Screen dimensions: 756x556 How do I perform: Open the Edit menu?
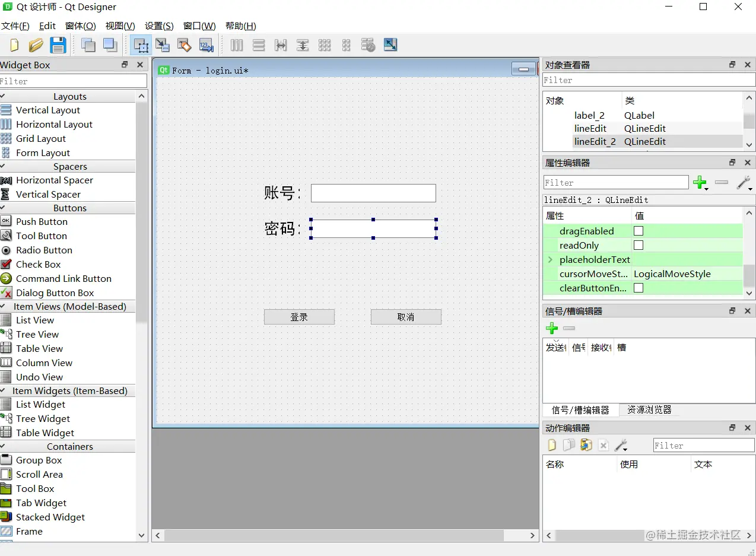pos(47,26)
